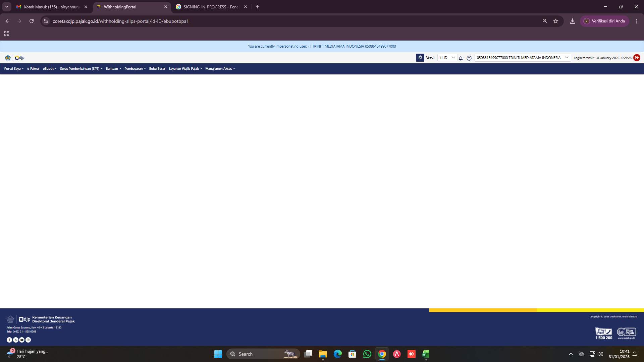The image size is (644, 362).
Task: Click the DJP logo in the header
Action: click(x=19, y=58)
